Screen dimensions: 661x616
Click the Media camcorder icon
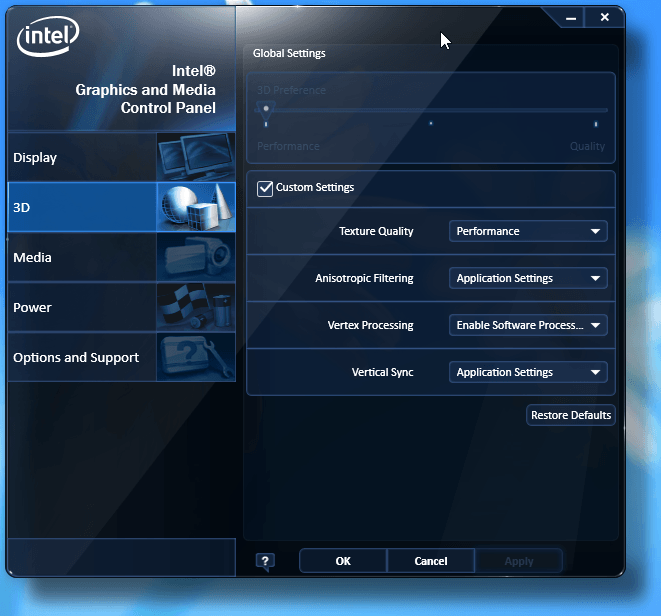tap(196, 257)
